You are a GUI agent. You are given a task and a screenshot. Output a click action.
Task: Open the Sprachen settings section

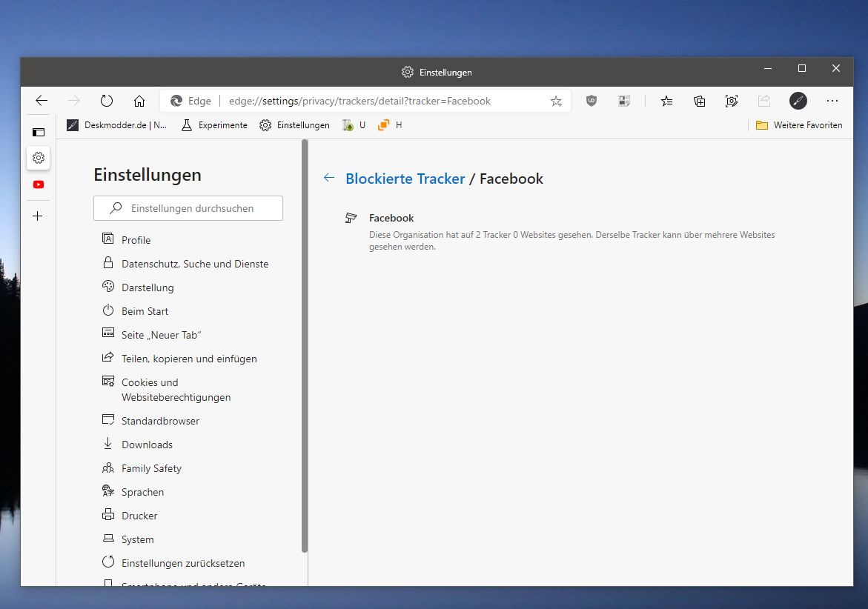coord(143,492)
